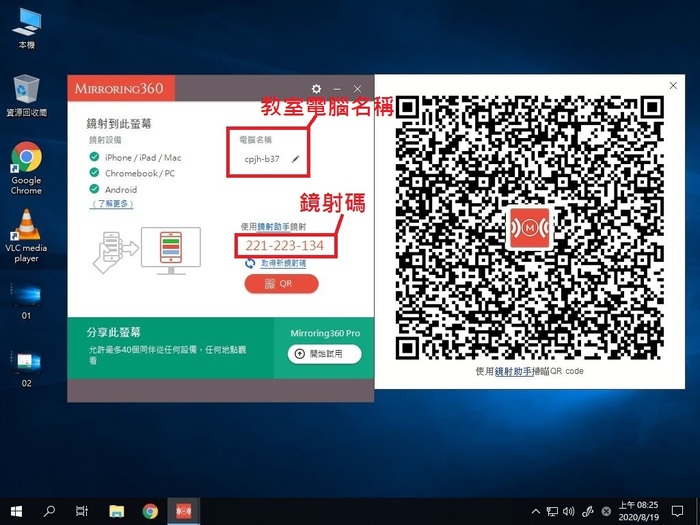
Task: Show QR code with red QR button
Action: tap(281, 283)
